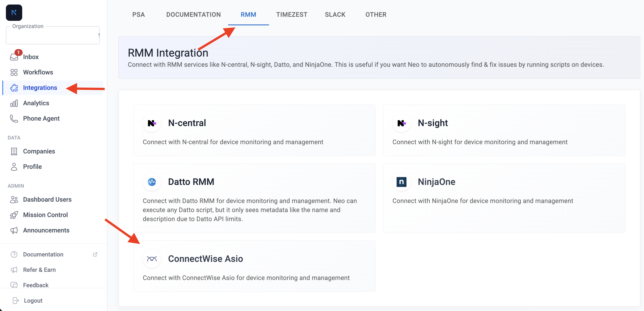644x311 pixels.
Task: Select the Workflows grid icon
Action: pos(14,72)
